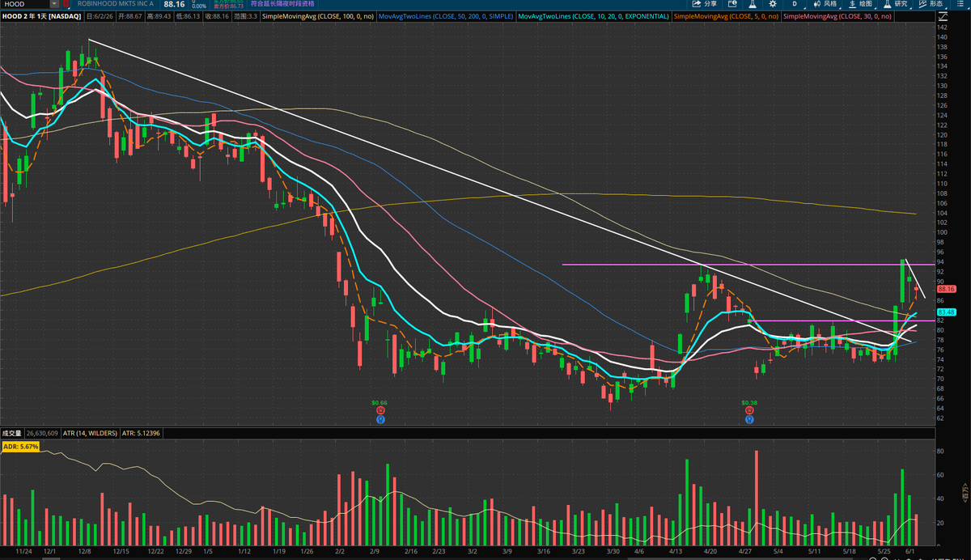
Task: Click the 分享 share button
Action: (704, 4)
